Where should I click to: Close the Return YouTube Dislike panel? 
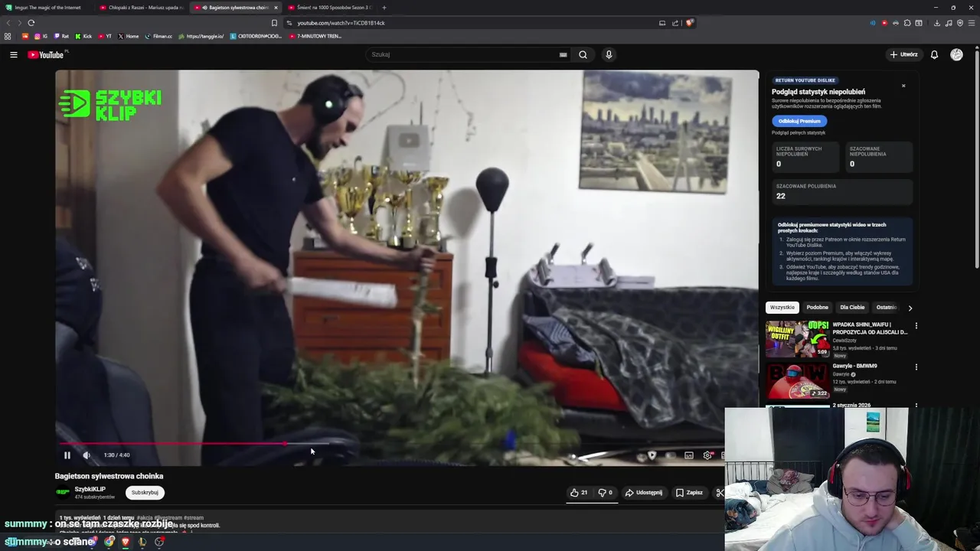click(x=903, y=86)
